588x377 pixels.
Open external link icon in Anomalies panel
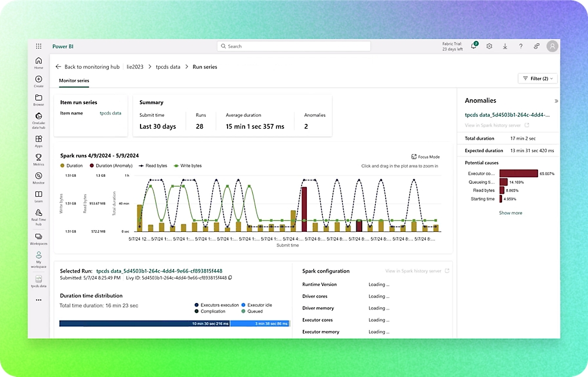(527, 125)
